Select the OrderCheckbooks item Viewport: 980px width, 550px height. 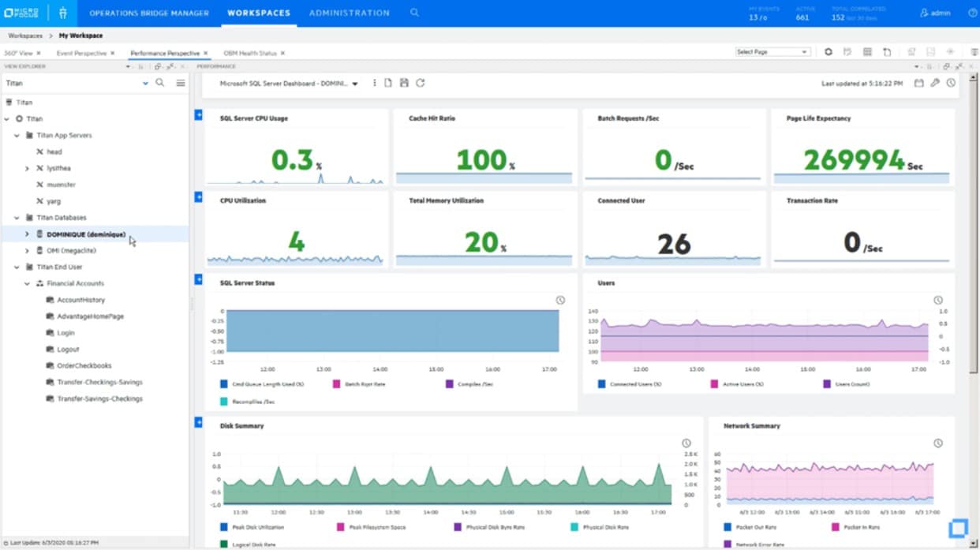coord(84,365)
